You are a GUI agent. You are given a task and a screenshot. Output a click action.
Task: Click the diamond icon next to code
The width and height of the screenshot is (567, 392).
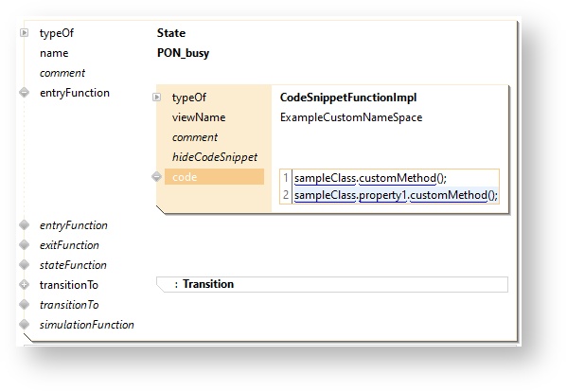pos(156,177)
